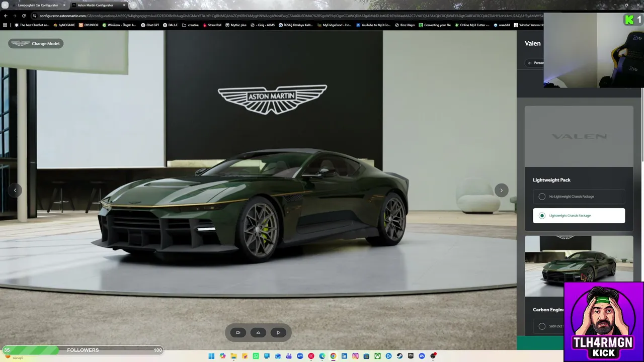Open Steam from the taskbar
The width and height of the screenshot is (644, 362).
[x=399, y=356]
